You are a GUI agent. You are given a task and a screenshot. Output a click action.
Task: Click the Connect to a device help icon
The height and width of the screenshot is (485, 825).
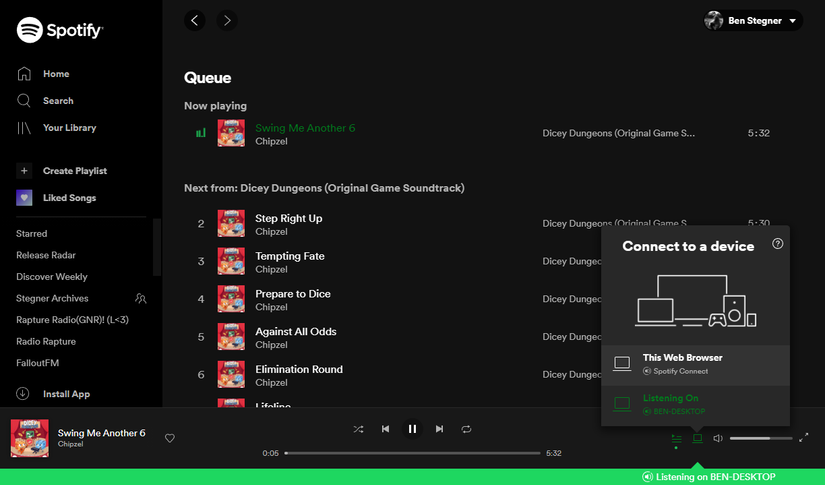(x=778, y=244)
